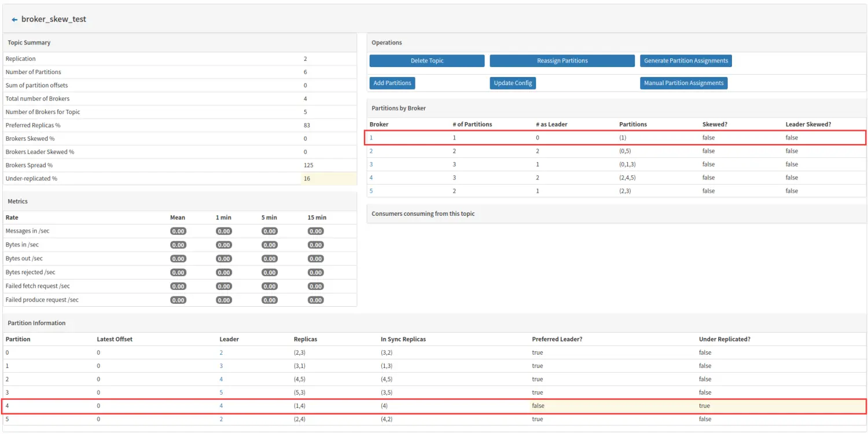Image resolution: width=868 pixels, height=434 pixels.
Task: Click the Add Partitions button
Action: pyautogui.click(x=392, y=83)
